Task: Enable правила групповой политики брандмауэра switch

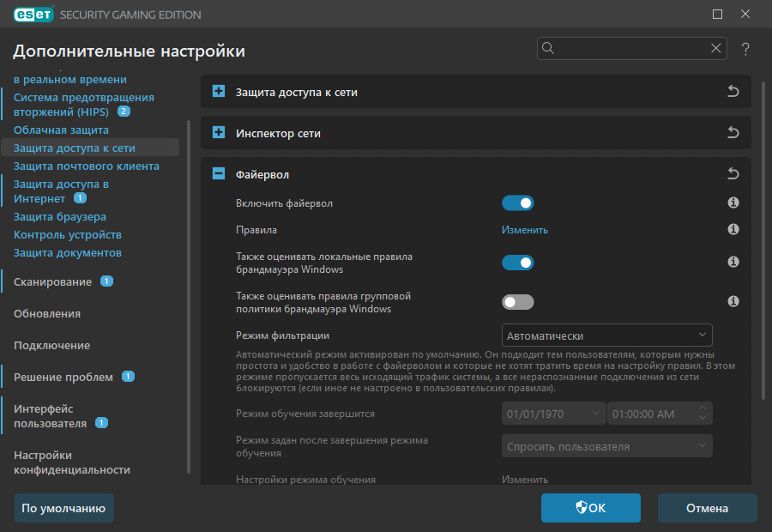Action: click(517, 302)
